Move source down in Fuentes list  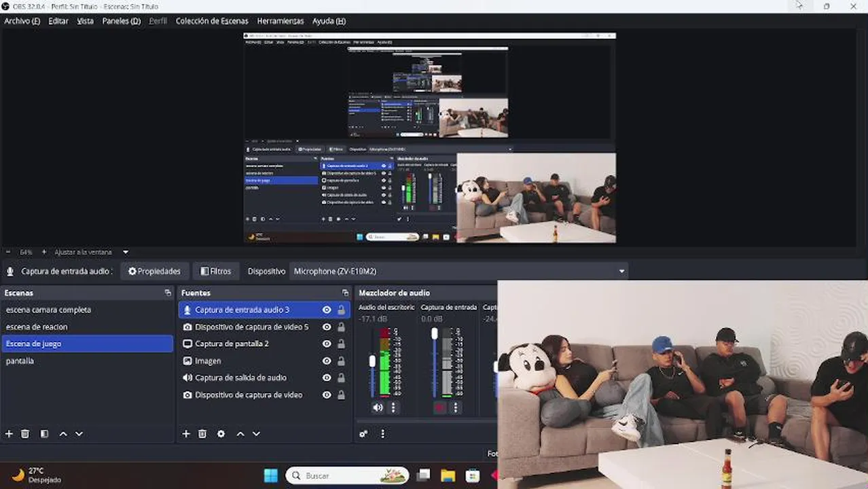pos(256,433)
